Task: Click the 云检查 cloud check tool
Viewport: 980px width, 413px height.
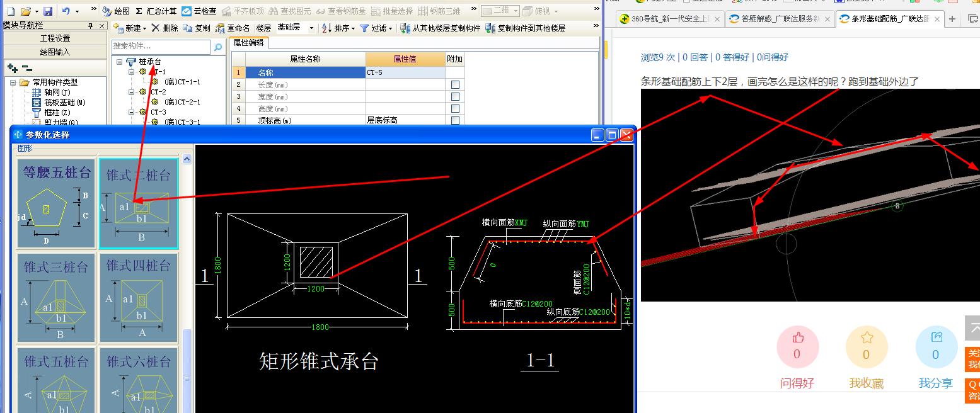Action: 199,11
